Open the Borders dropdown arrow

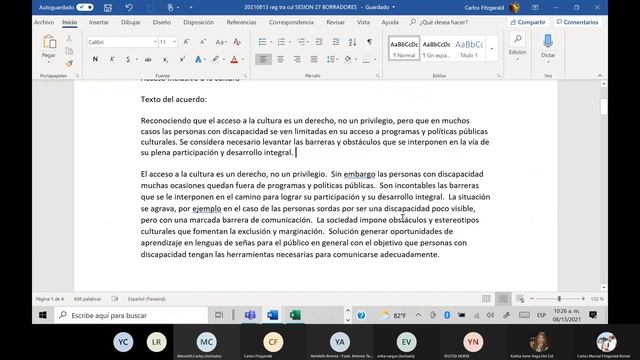375,60
